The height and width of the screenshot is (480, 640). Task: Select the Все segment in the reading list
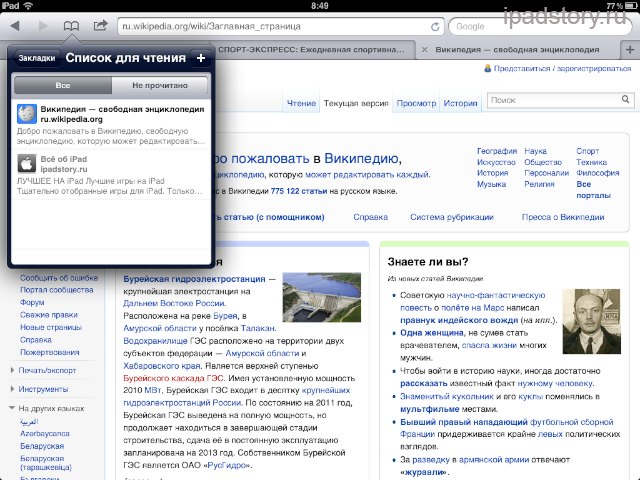coord(63,85)
